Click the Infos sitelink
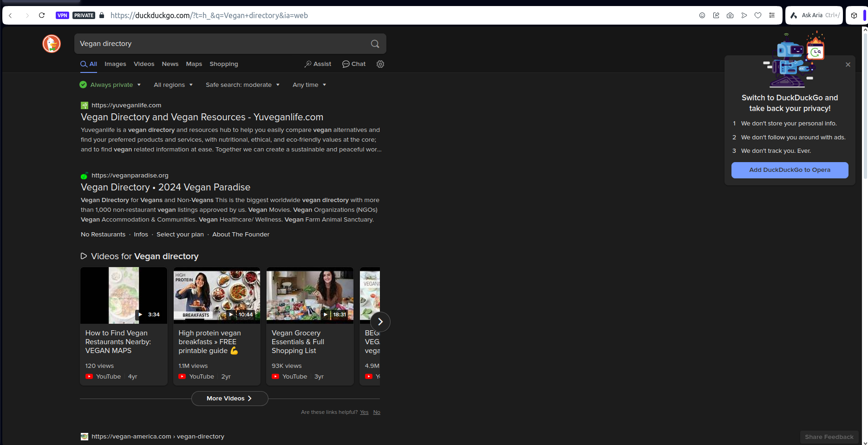This screenshot has height=445, width=868. click(141, 235)
